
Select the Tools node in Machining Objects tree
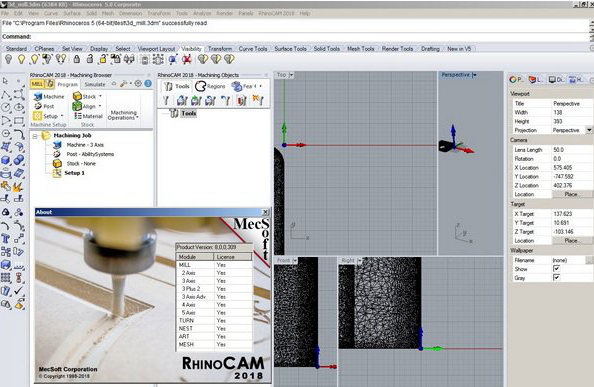[x=188, y=113]
